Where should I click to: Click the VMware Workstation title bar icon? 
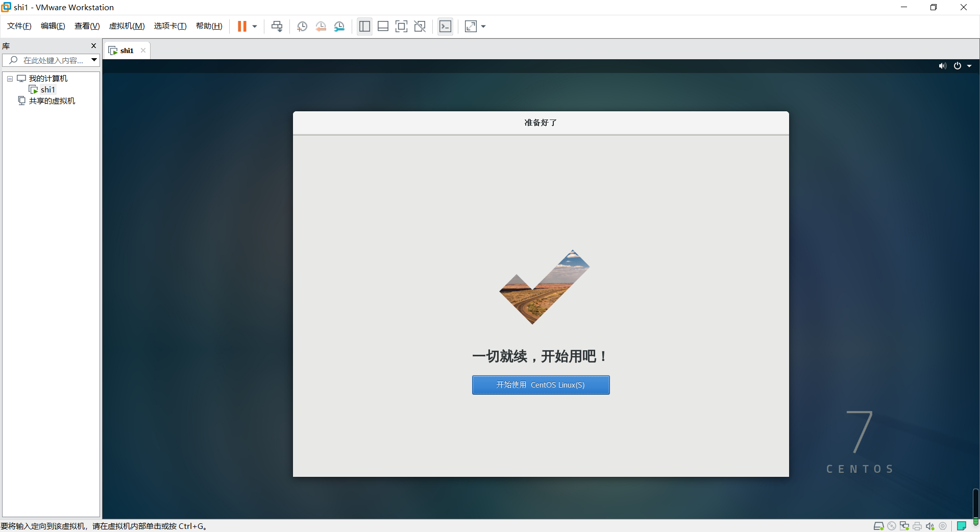[6, 7]
